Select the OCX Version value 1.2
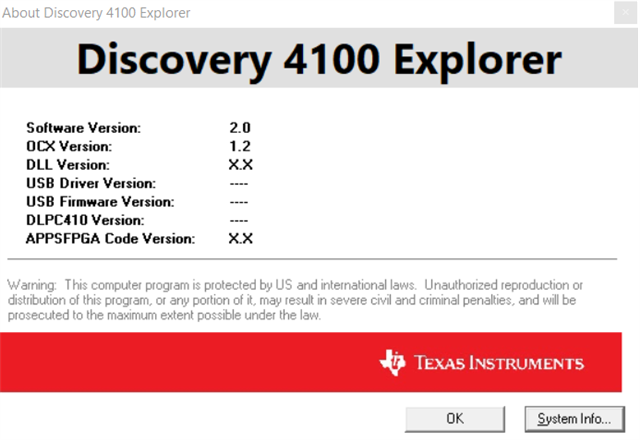This screenshot has width=640, height=440. (x=240, y=146)
